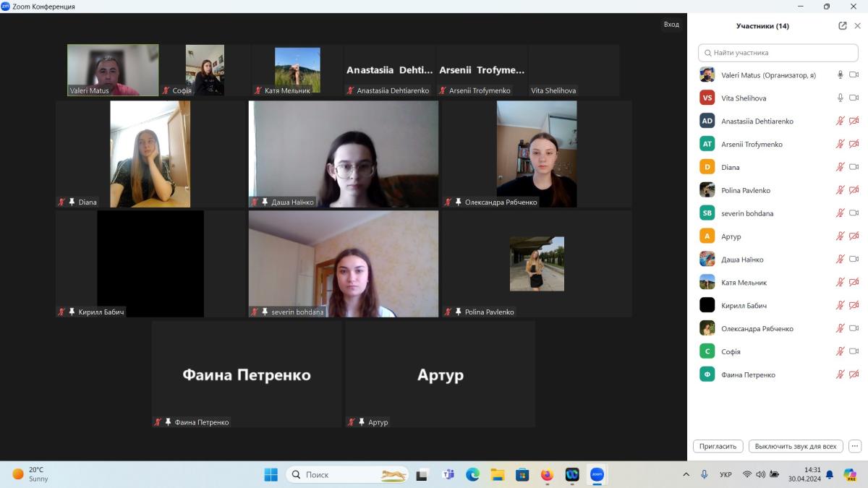The height and width of the screenshot is (488, 868).
Task: Click camera icon in Diana row
Action: coord(854,167)
